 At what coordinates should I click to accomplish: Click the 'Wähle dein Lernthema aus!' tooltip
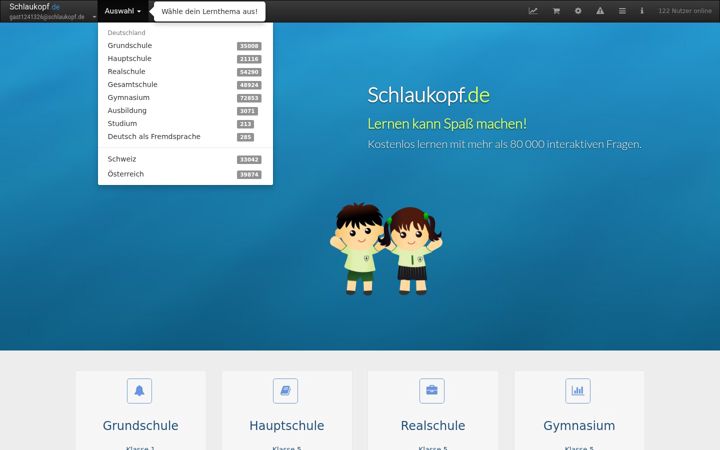[x=209, y=11]
